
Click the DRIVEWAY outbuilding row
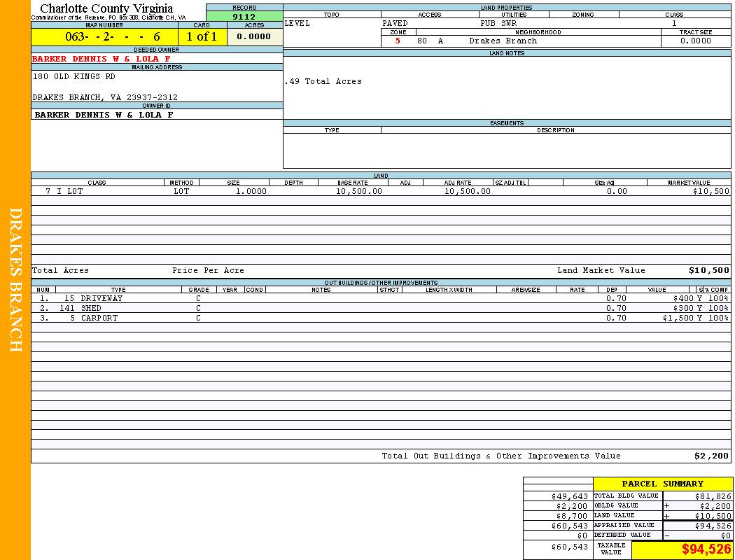(101, 298)
